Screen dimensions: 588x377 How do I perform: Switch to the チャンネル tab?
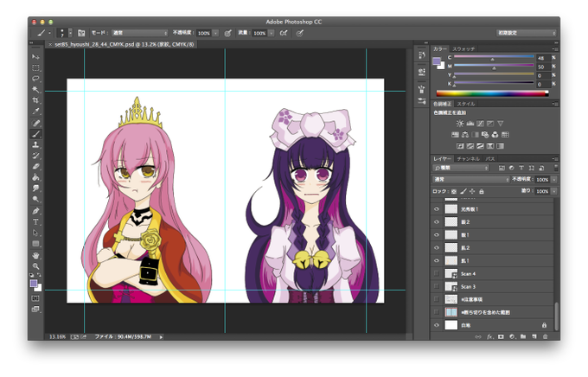[x=468, y=159]
